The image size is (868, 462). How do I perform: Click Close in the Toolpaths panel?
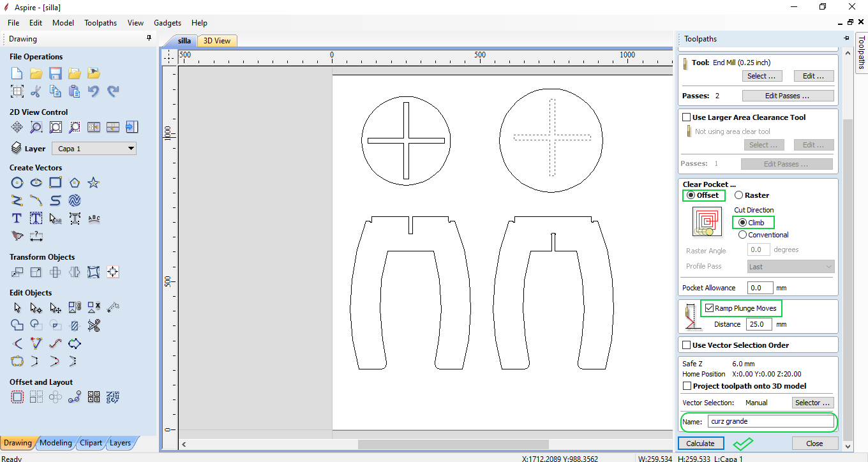(x=814, y=443)
